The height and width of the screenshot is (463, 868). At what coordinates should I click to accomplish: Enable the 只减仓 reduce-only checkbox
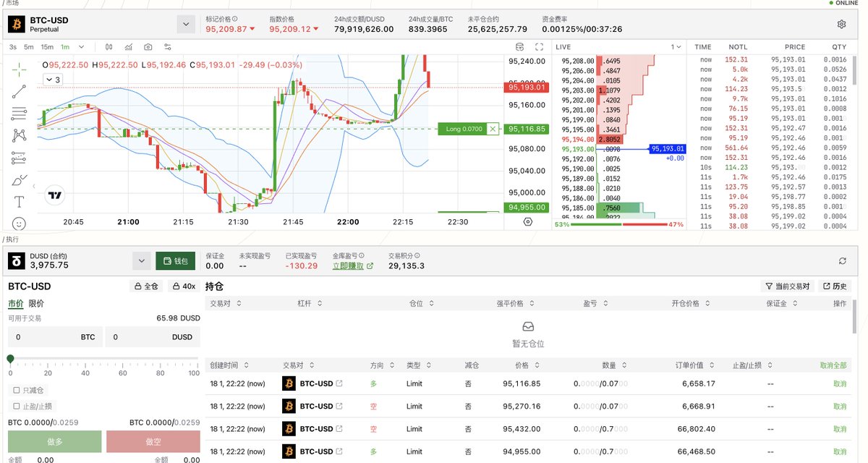[17, 390]
